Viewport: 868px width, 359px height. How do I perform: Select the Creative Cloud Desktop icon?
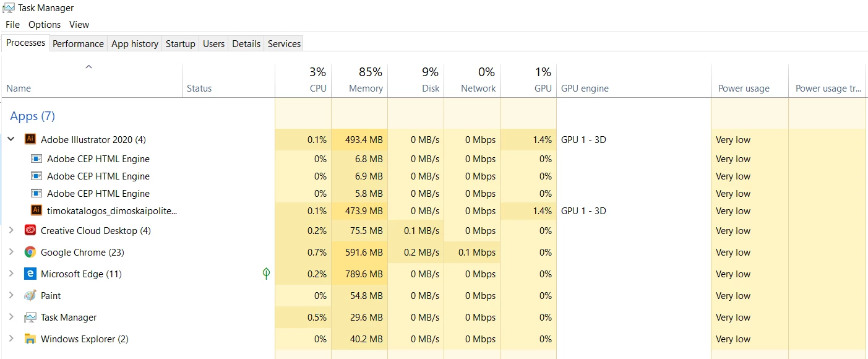tap(30, 230)
